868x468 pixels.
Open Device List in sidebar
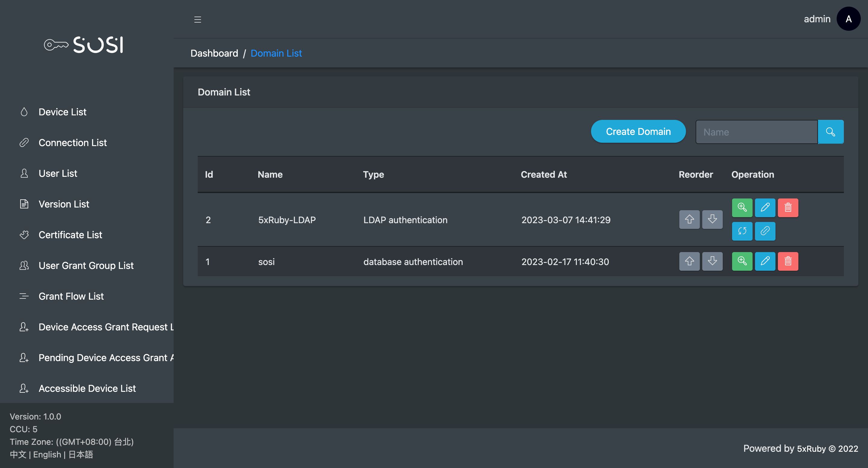point(62,112)
